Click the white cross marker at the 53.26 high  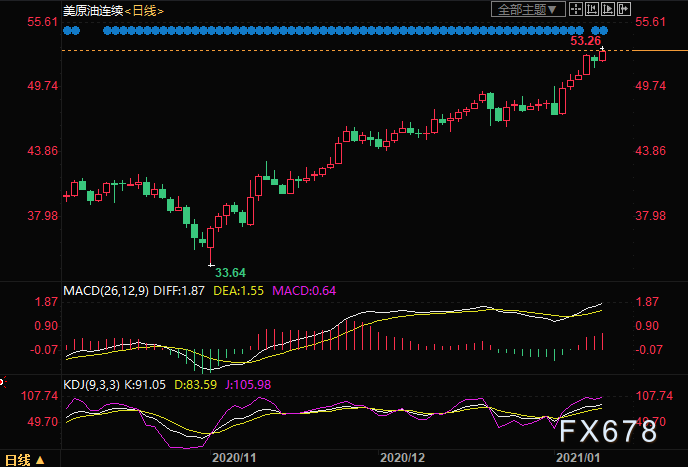click(602, 49)
